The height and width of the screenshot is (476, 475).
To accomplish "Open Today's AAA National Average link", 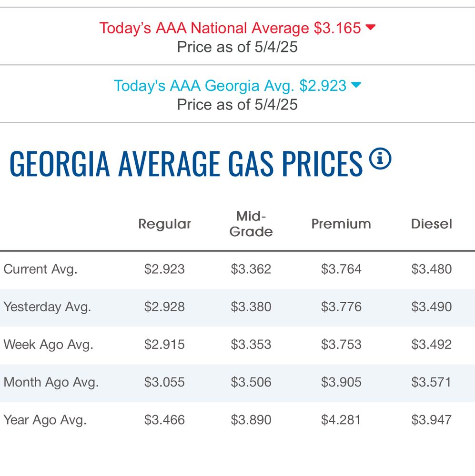I will click(x=230, y=28).
